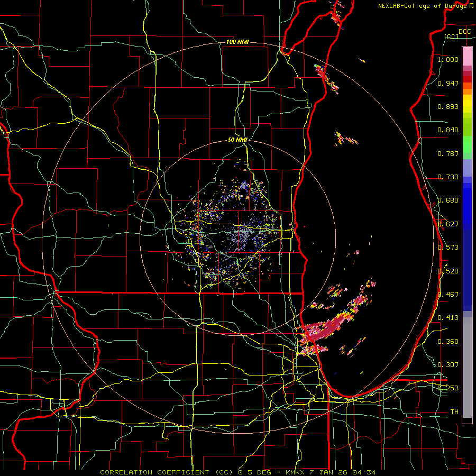Click the DCC legend title
The width and height of the screenshot is (476, 476).
[464, 32]
